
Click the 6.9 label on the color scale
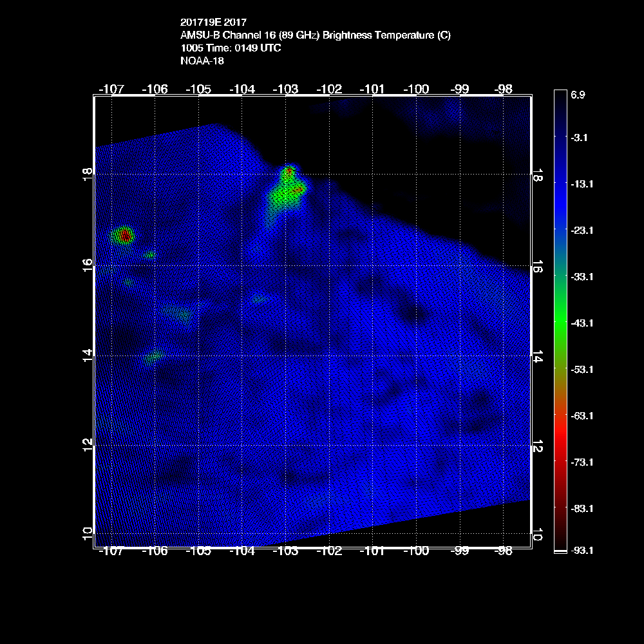tap(578, 95)
